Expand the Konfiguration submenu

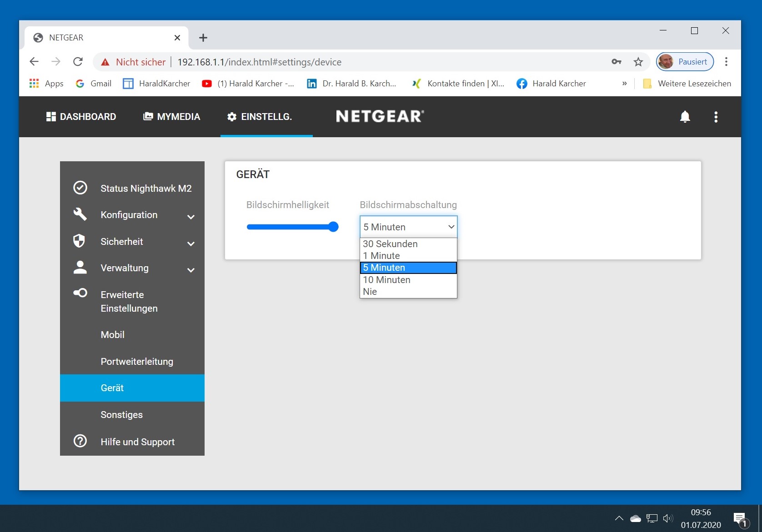pyautogui.click(x=191, y=217)
